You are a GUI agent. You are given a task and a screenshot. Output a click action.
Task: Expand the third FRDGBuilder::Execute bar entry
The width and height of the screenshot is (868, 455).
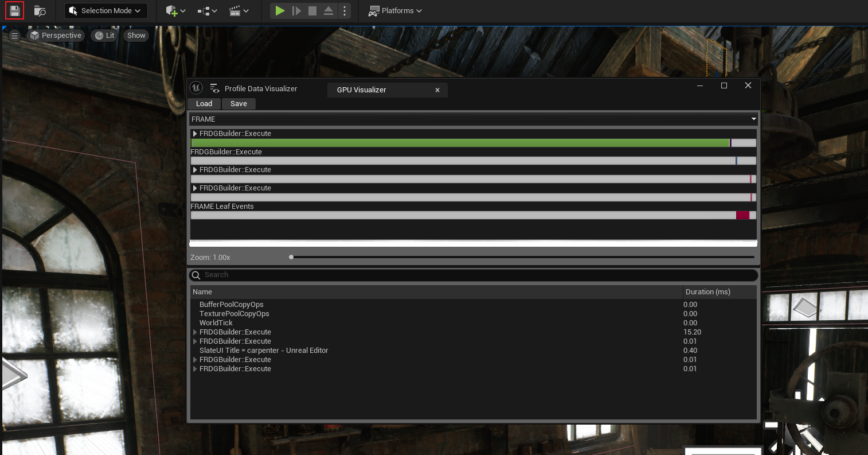click(x=195, y=170)
